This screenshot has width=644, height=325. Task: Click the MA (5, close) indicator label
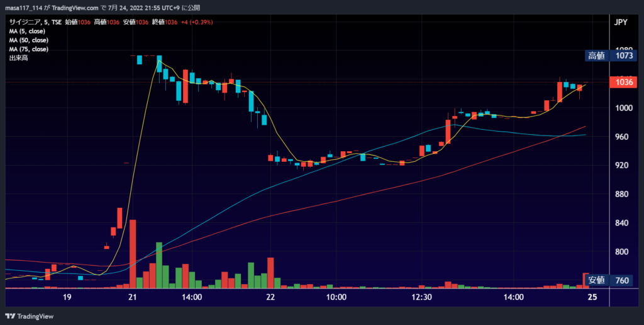(27, 31)
